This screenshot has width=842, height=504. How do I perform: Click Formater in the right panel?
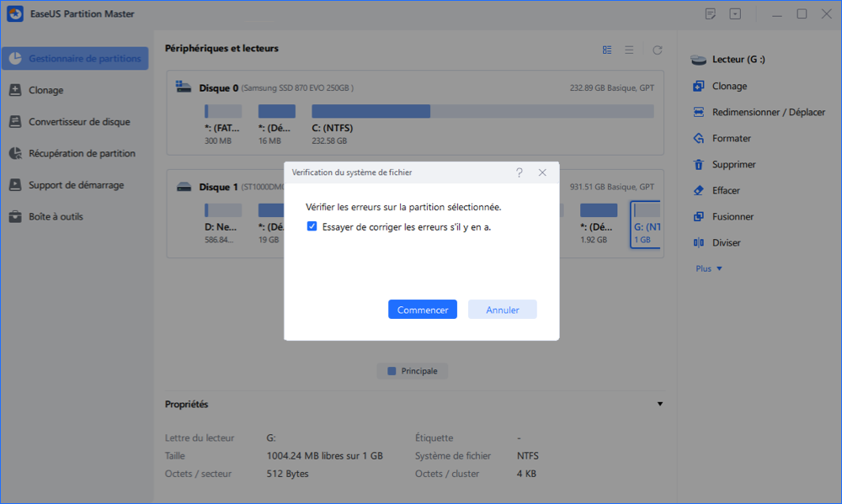[731, 138]
